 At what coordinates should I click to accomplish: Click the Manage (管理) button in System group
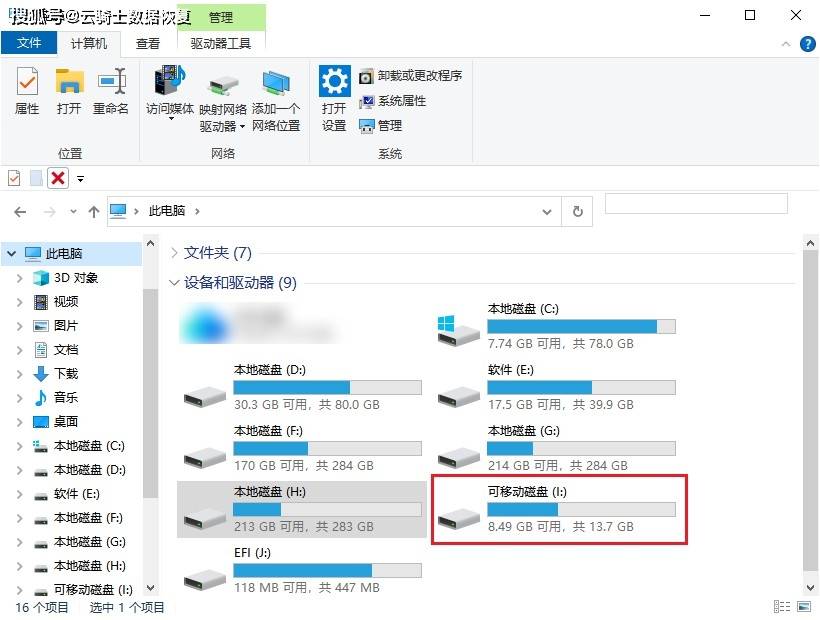[x=380, y=126]
